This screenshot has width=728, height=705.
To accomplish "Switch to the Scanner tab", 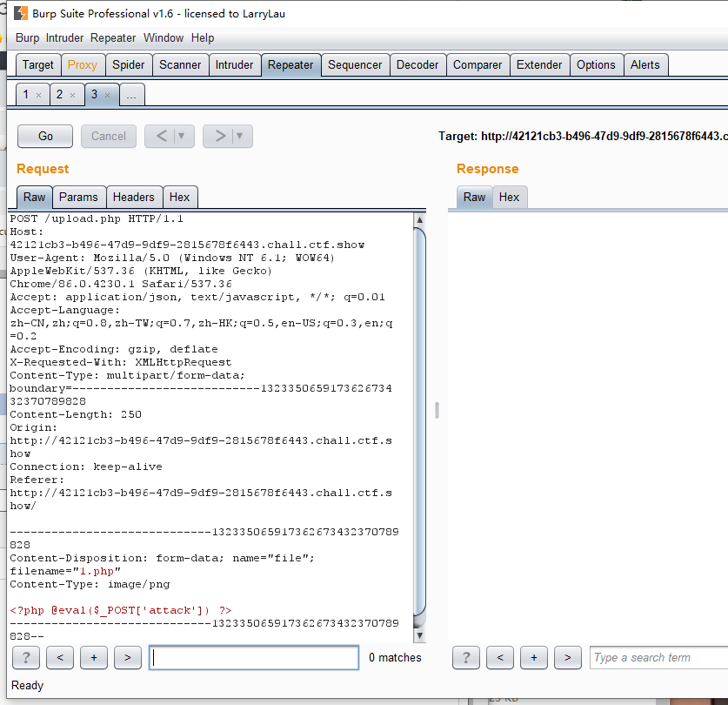I will tap(180, 65).
